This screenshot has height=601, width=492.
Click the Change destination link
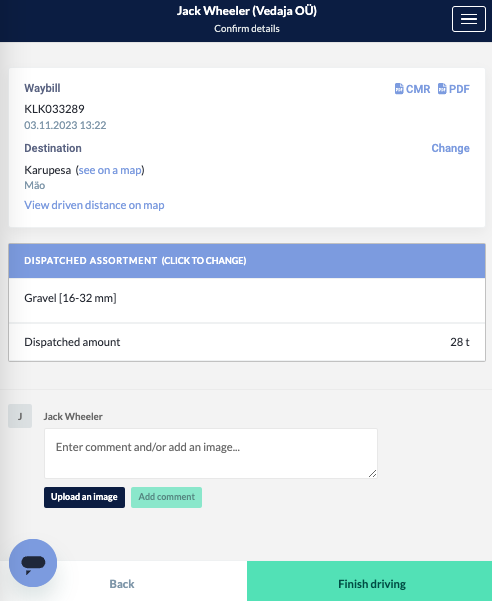click(x=450, y=148)
